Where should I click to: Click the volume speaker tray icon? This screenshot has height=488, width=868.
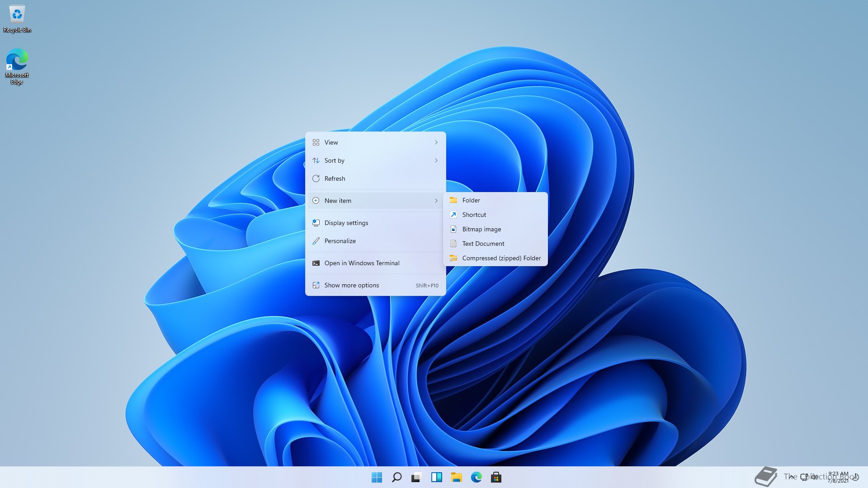[x=814, y=477]
